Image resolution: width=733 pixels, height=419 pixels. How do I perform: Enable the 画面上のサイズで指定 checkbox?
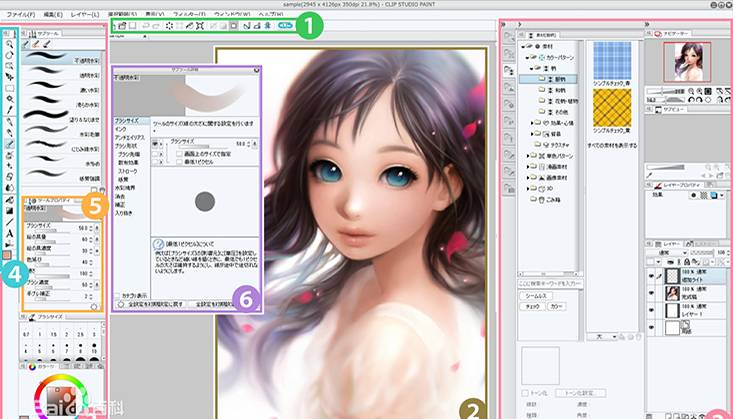coord(177,153)
